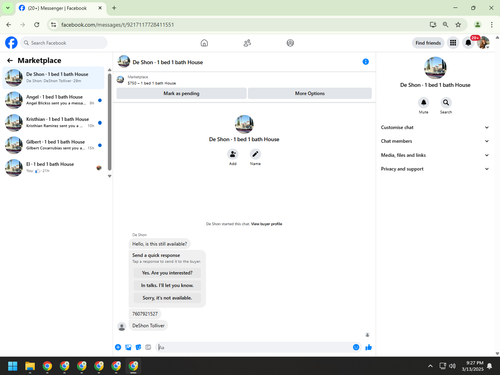The height and width of the screenshot is (375, 500).
Task: Open View buyer profile link
Action: click(266, 224)
